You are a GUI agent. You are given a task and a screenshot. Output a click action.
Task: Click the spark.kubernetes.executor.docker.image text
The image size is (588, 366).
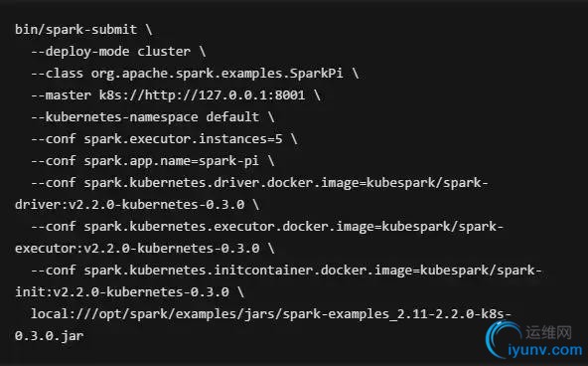coord(228,227)
